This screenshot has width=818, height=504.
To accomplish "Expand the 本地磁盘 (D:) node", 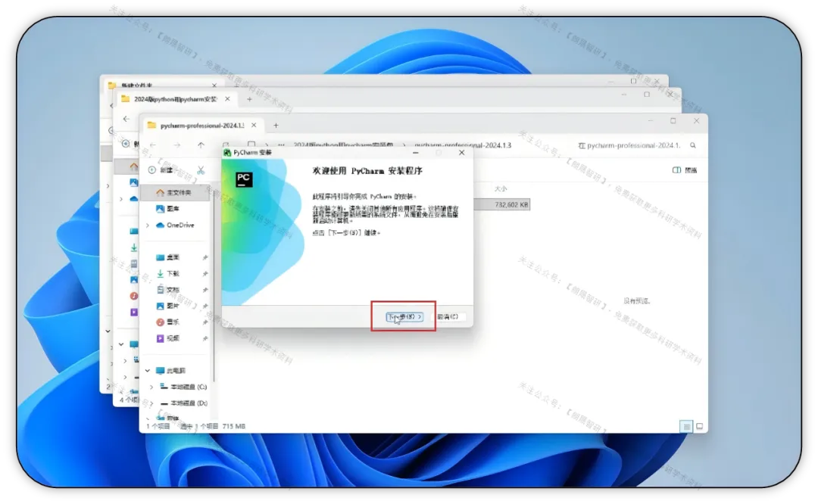I will coord(151,403).
